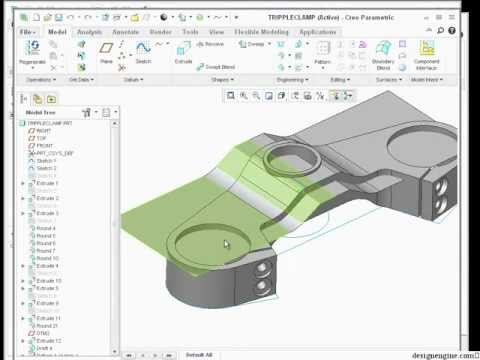Open the Model Intent group dropdown
Screen dimensions: 480x360
[427, 80]
